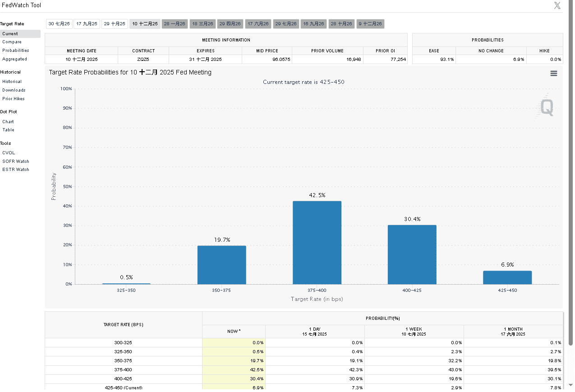Image resolution: width=575 pixels, height=392 pixels.
Task: Click the prior volume 16,948
Action: 354,60
